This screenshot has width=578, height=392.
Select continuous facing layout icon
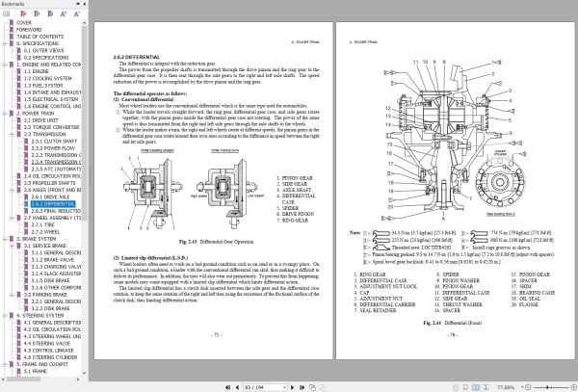point(486,387)
